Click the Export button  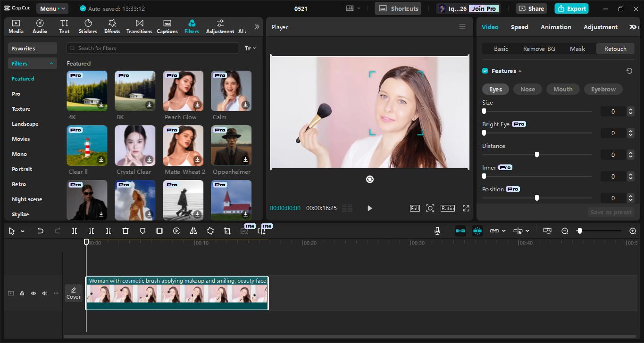tap(571, 8)
